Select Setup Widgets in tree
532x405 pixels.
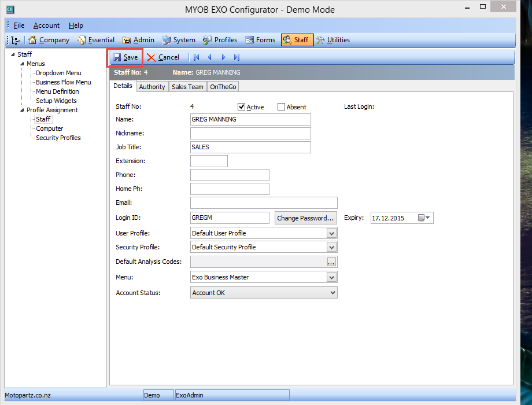tap(56, 101)
